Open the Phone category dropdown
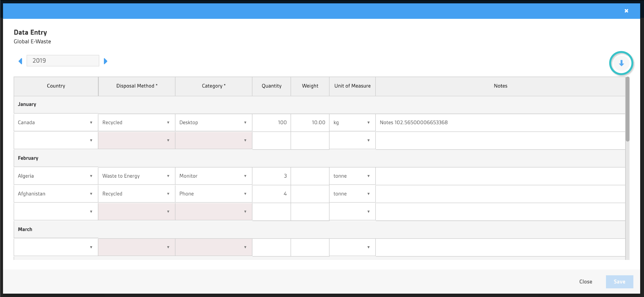Screen dimensions: 644x297 pos(214,194)
